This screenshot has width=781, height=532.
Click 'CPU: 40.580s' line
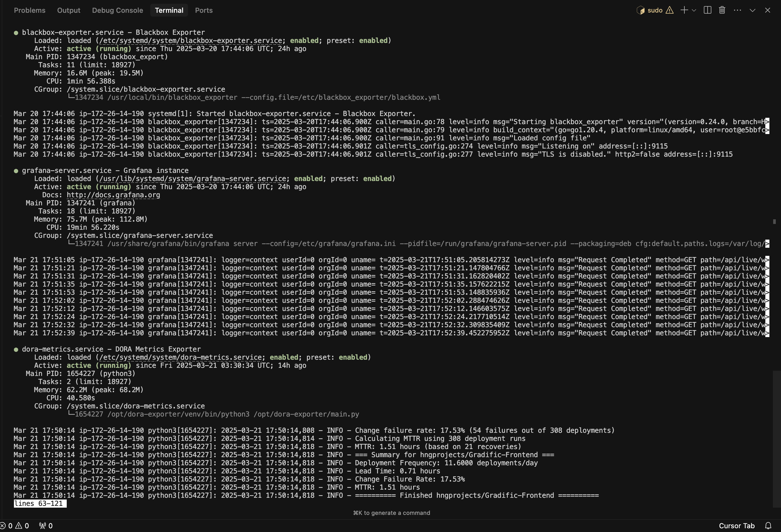(70, 398)
